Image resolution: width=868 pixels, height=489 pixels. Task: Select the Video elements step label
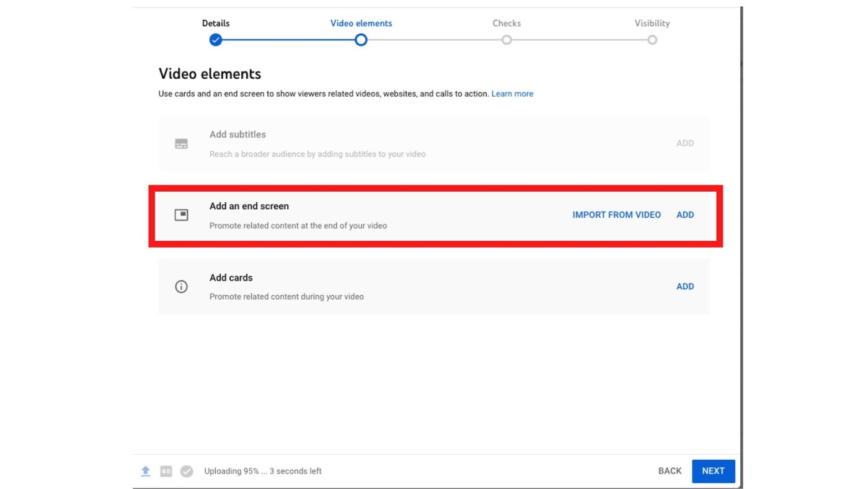click(361, 24)
